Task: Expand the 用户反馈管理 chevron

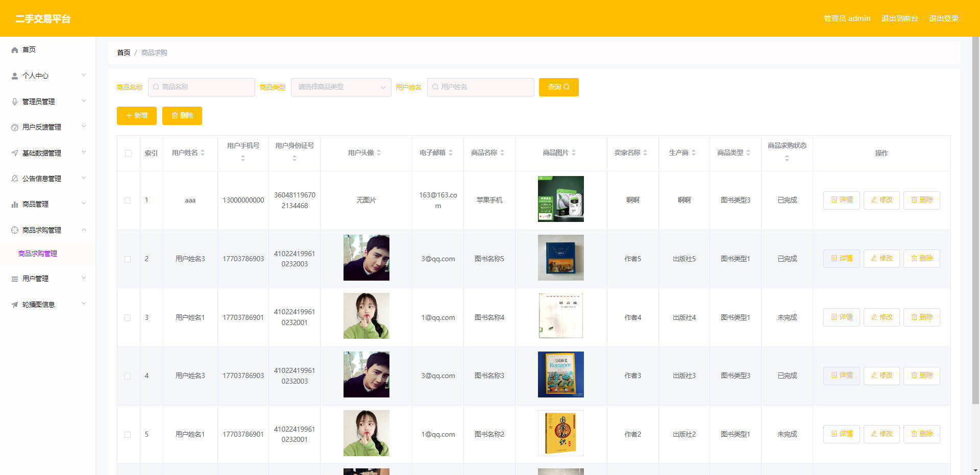Action: 84,127
